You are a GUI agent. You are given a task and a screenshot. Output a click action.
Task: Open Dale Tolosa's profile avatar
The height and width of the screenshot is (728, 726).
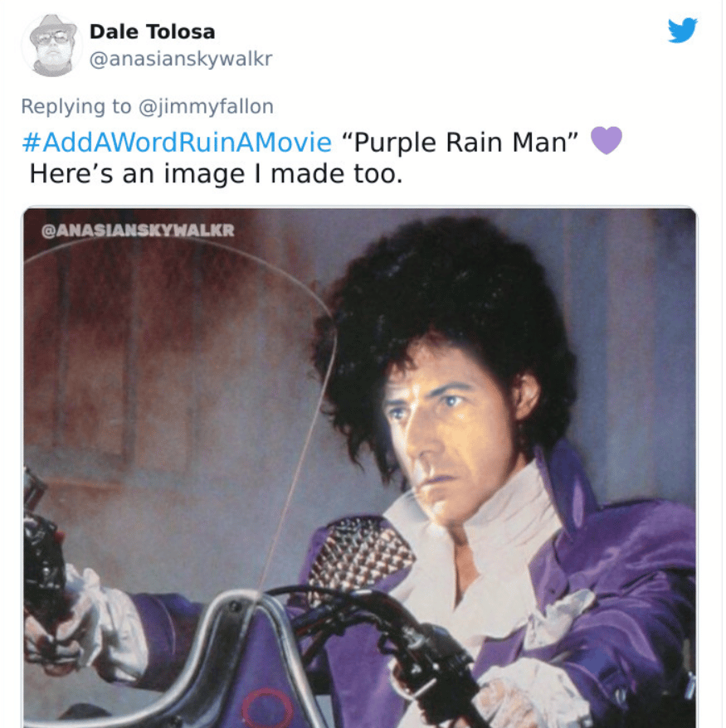tap(52, 46)
